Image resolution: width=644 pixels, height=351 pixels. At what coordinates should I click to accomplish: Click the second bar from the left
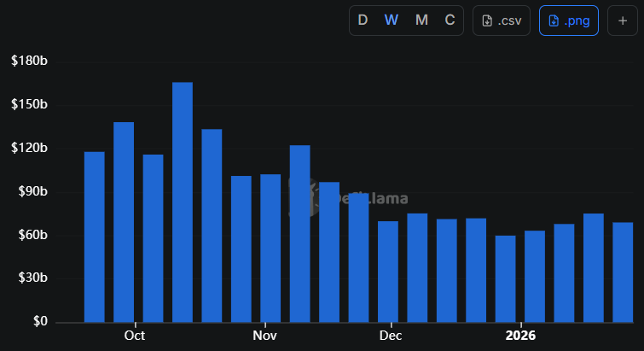pos(124,222)
